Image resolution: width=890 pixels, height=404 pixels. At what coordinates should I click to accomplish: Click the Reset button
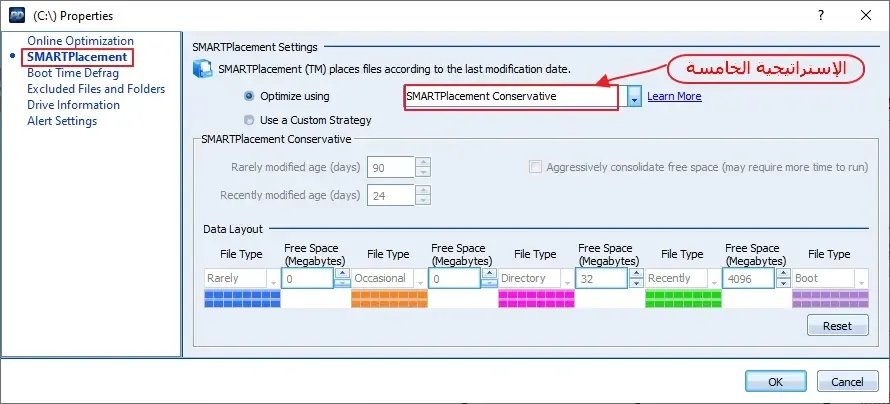pos(837,326)
